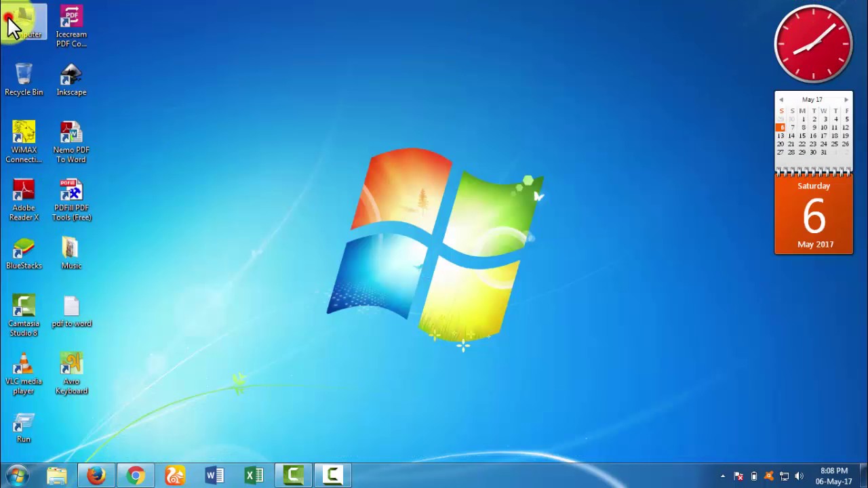Go to previous month in calendar gadget

[781, 100]
